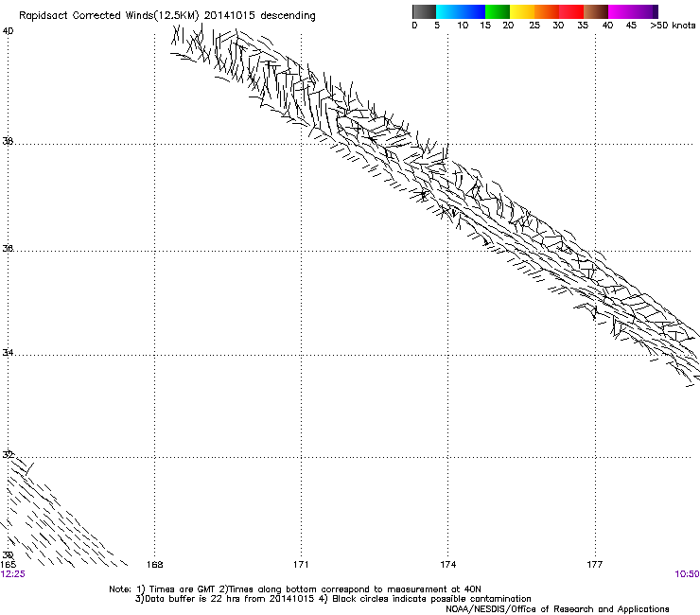The height and width of the screenshot is (615, 700).
Task: Click the latitude label 36
Action: [8, 248]
